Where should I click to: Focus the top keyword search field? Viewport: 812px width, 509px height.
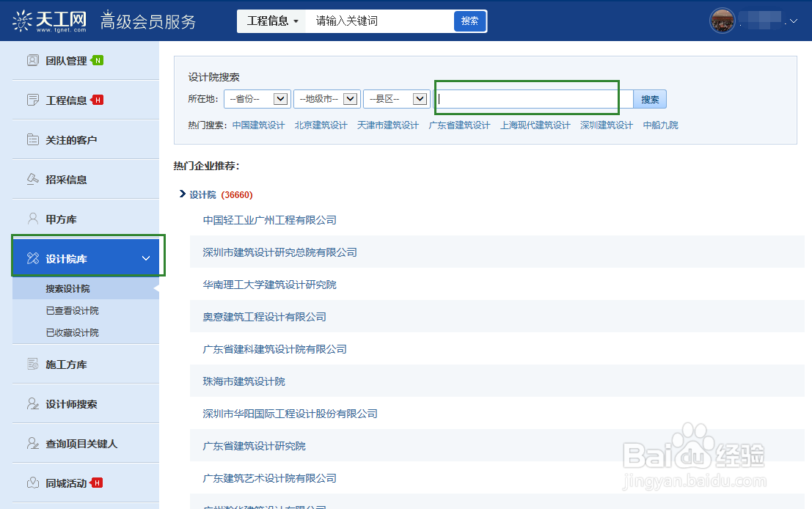(379, 21)
